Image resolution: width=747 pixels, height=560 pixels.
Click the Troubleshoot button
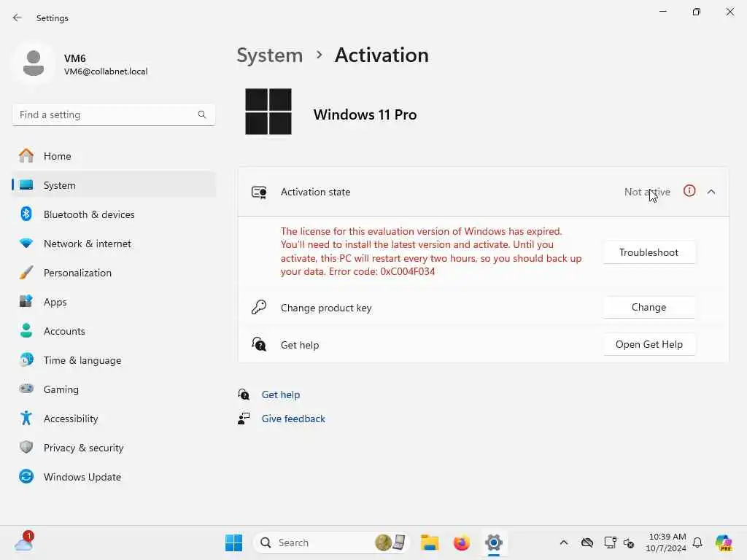click(x=649, y=252)
